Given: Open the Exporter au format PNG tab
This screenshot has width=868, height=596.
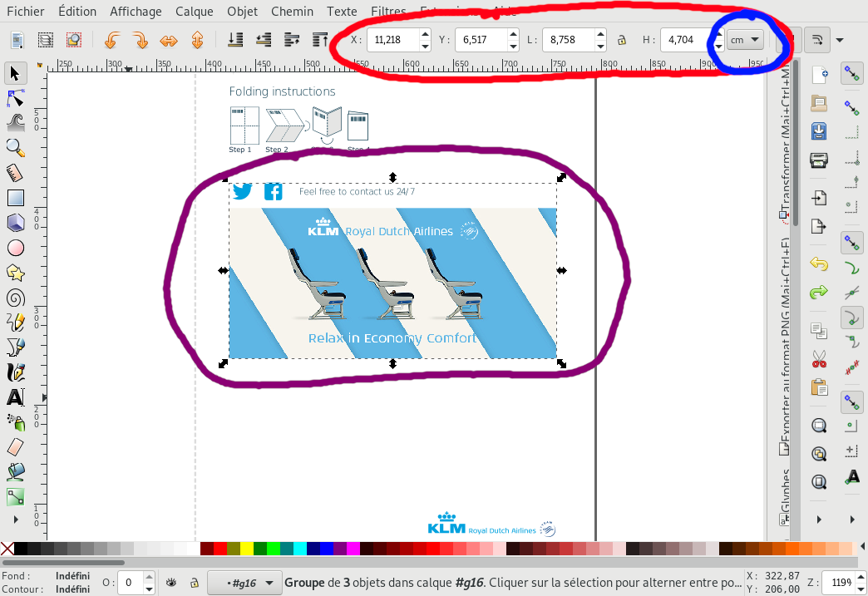Looking at the screenshot, I should (785, 347).
